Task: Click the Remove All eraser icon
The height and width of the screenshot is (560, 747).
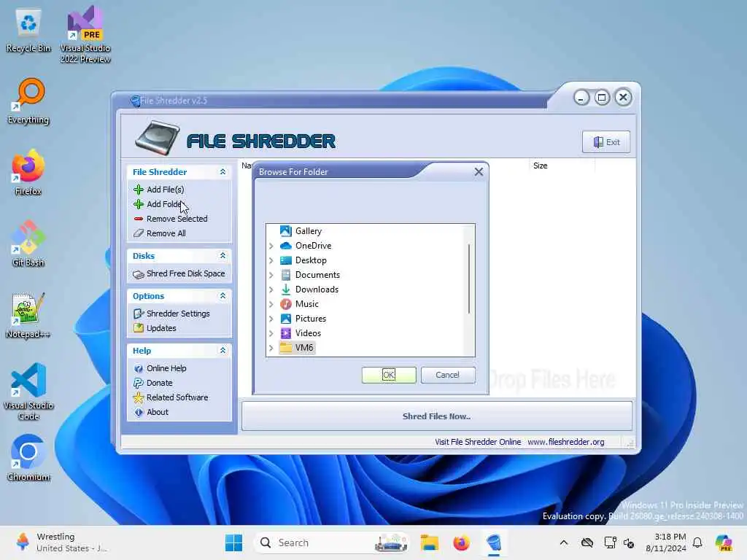Action: click(x=139, y=233)
